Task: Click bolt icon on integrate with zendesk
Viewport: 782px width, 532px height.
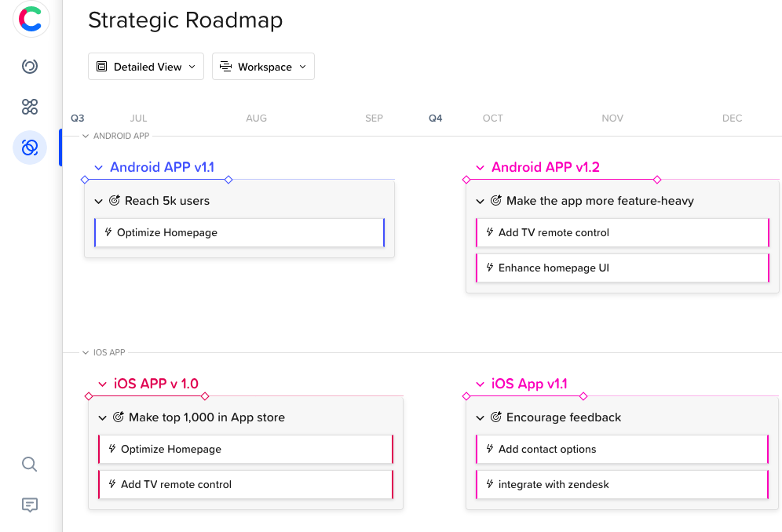Action: point(490,483)
